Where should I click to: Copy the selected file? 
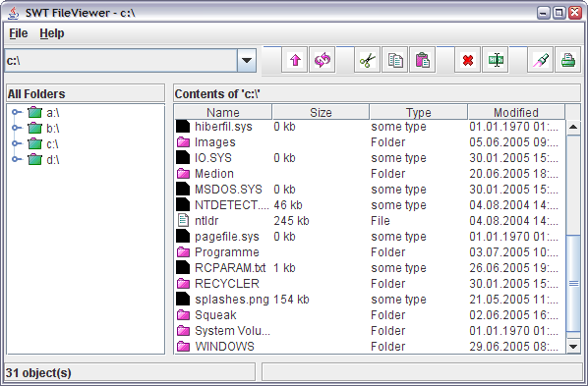pos(395,60)
